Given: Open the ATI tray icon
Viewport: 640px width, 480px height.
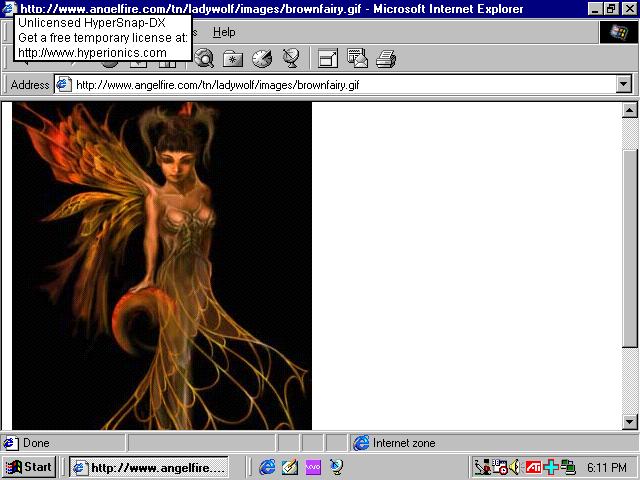Looking at the screenshot, I should (x=533, y=467).
